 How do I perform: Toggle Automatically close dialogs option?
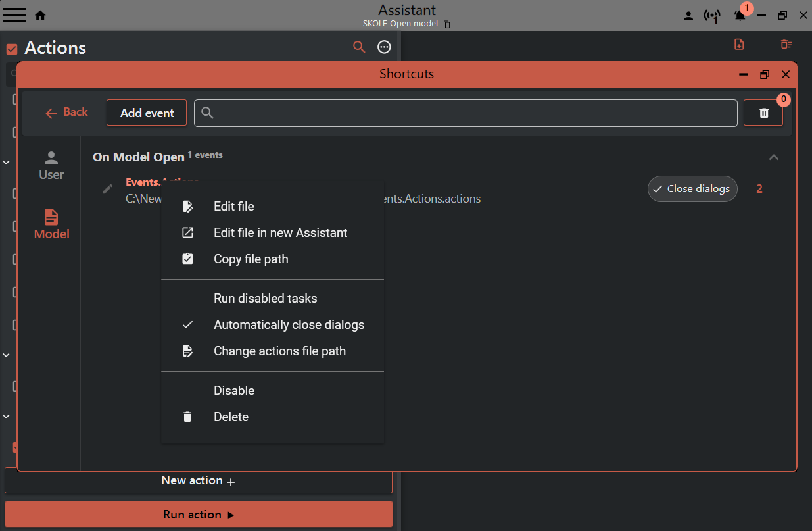[289, 325]
